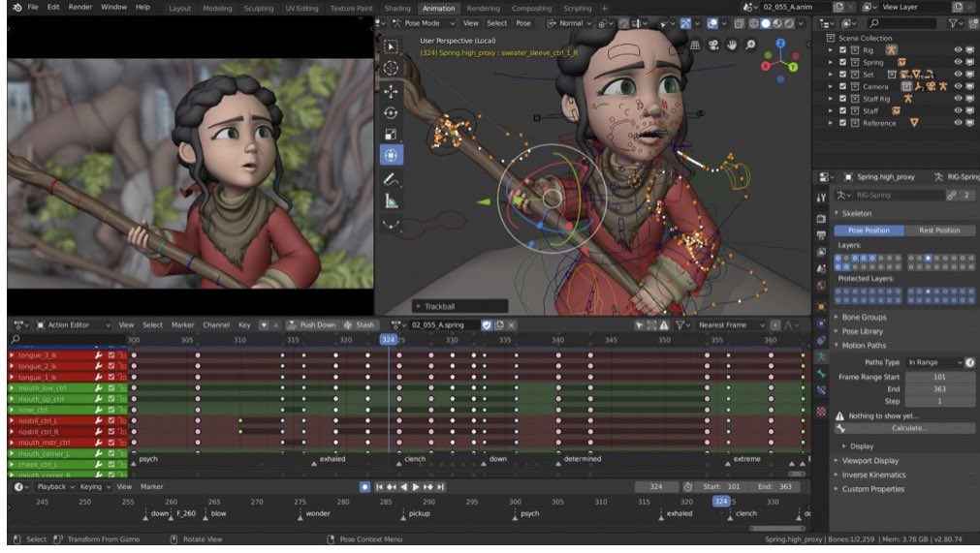Click the Push Down button

click(311, 325)
